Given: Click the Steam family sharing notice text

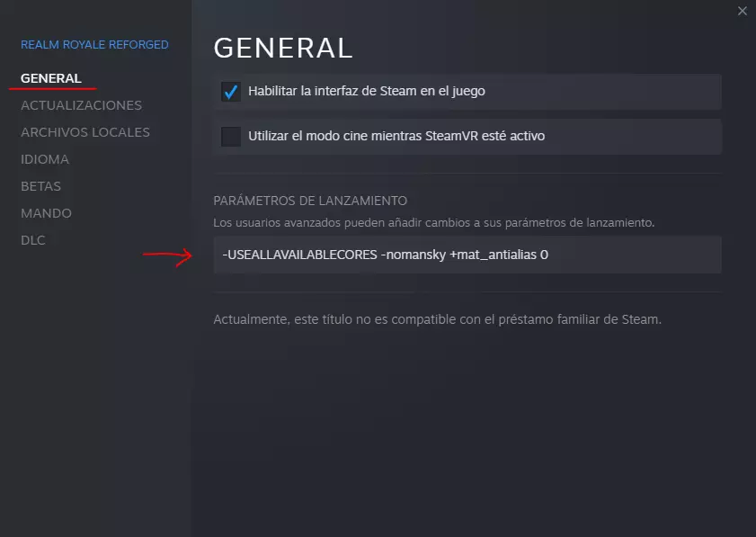Looking at the screenshot, I should tap(437, 319).
